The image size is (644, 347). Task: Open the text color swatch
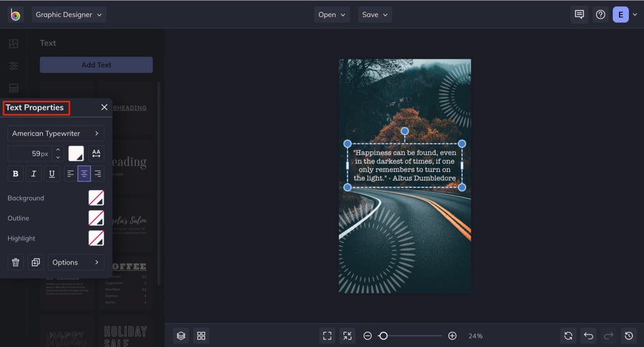[x=76, y=153]
